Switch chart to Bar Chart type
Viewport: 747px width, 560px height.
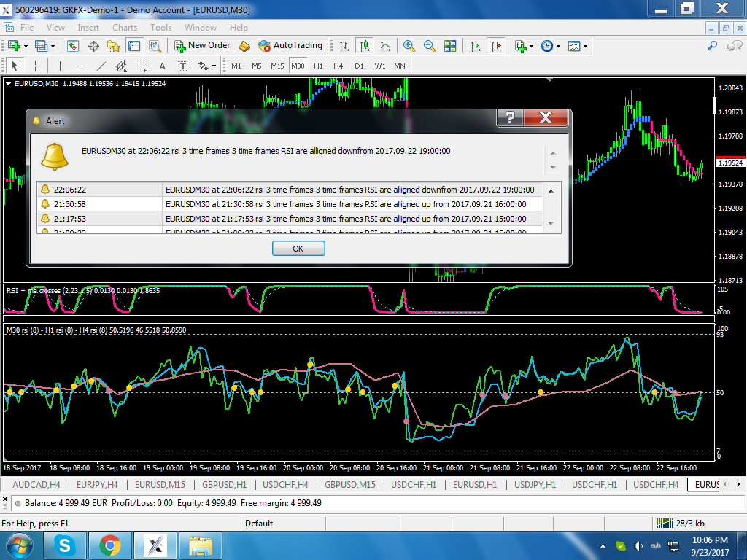(344, 46)
